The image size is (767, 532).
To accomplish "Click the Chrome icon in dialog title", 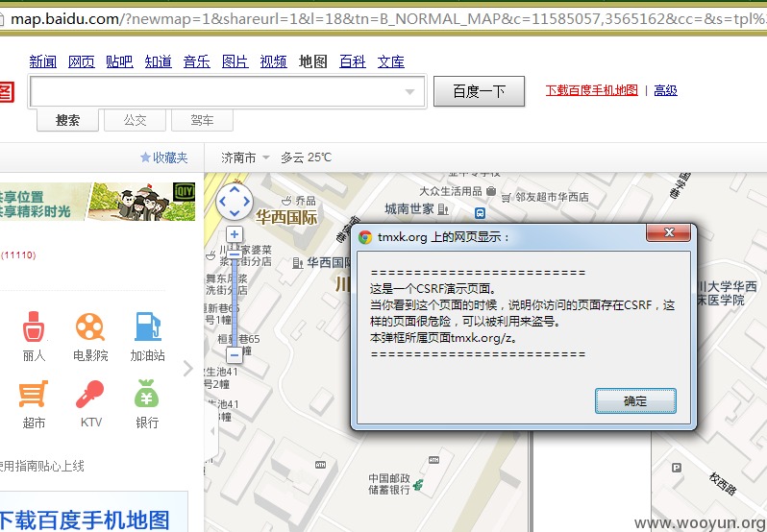I will [365, 237].
